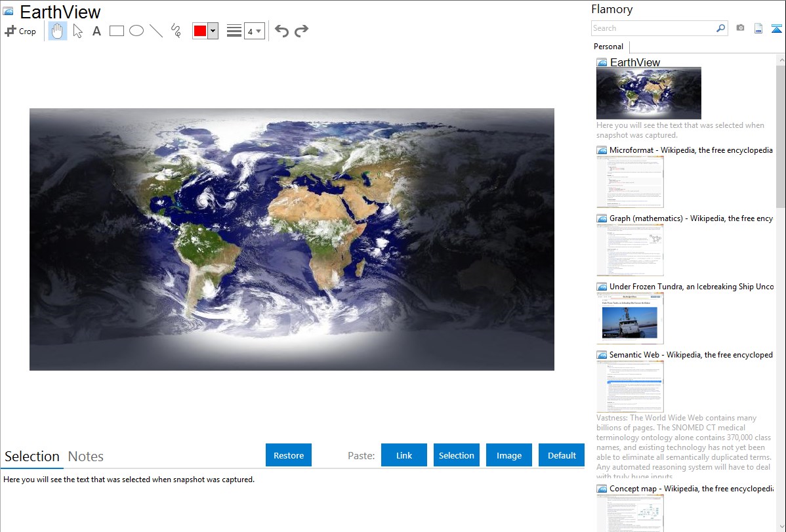Select the straight line tool
The height and width of the screenshot is (532, 786).
(156, 31)
